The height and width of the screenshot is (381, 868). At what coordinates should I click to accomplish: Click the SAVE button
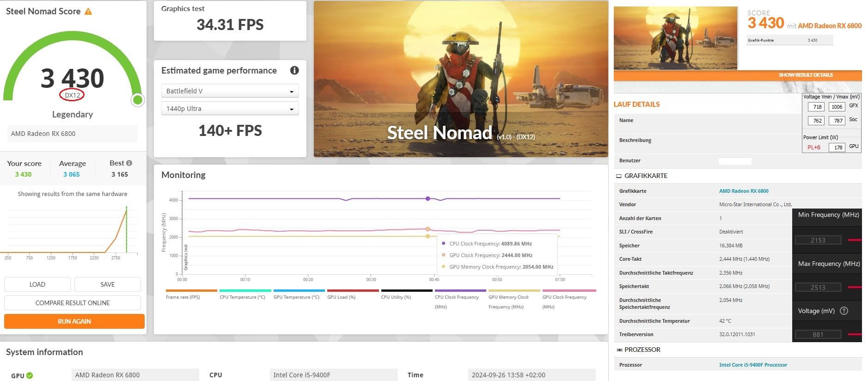[x=108, y=284]
